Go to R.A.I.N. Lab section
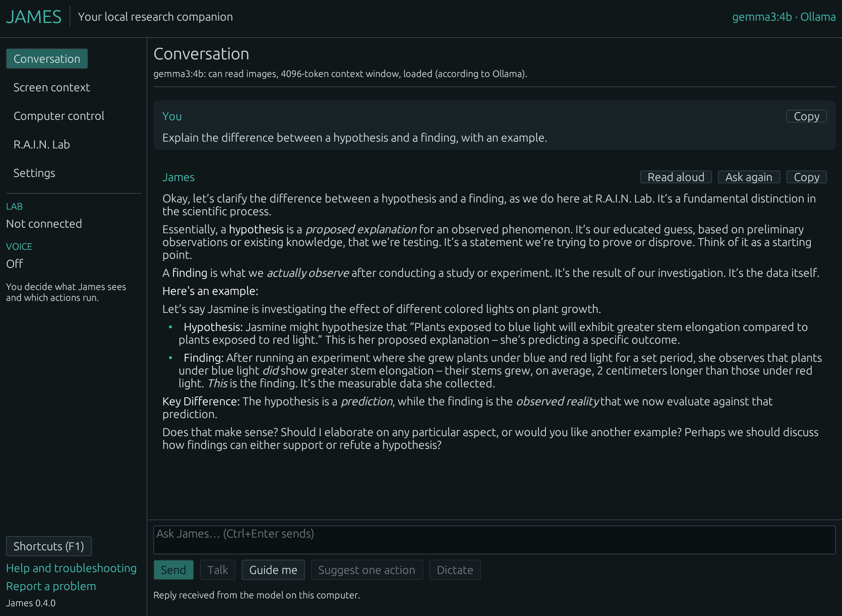 42,144
